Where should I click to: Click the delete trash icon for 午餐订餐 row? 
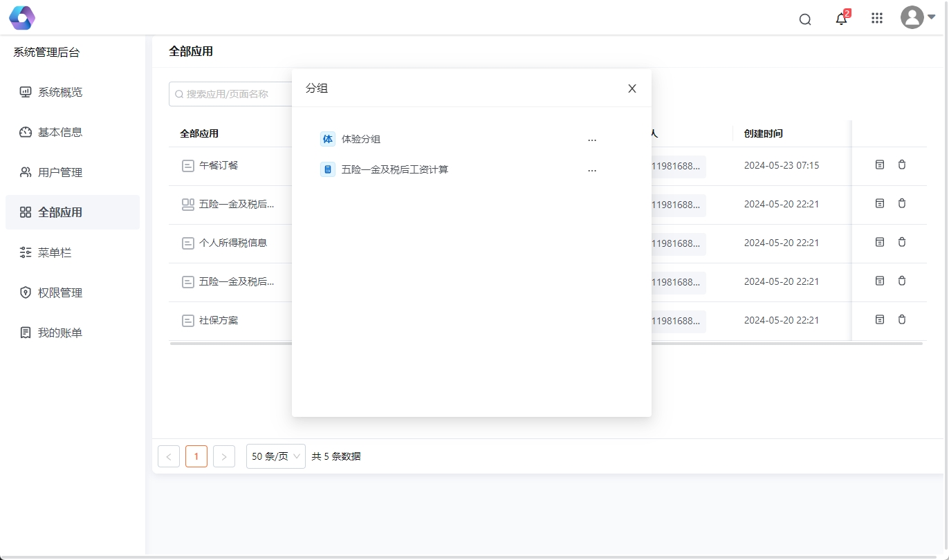point(902,165)
